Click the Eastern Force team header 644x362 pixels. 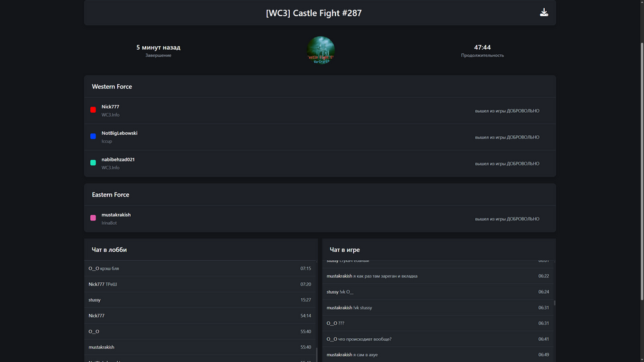111,195
